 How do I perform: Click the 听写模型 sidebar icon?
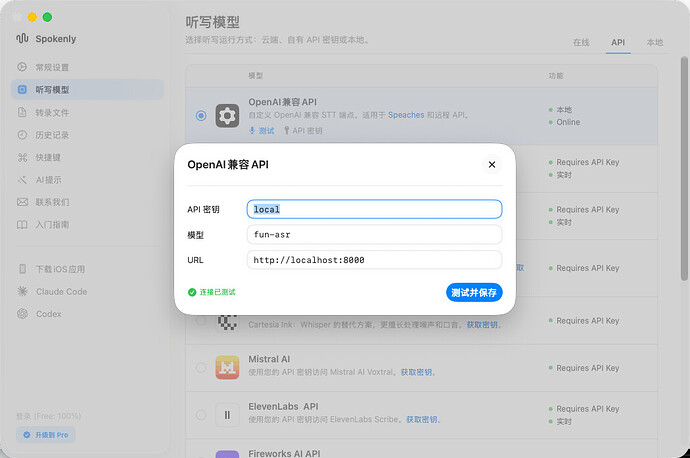point(22,89)
